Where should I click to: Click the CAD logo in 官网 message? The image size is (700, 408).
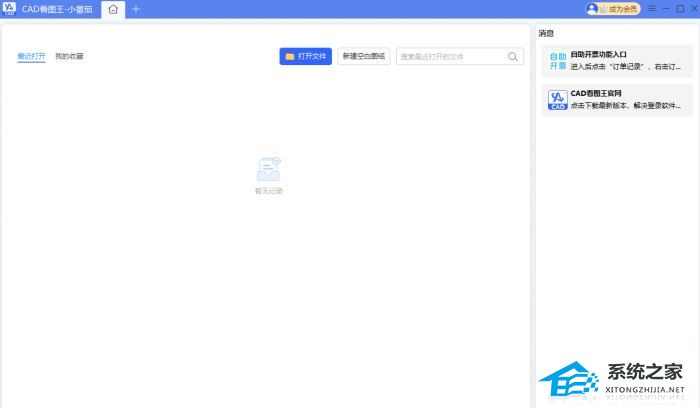point(558,100)
